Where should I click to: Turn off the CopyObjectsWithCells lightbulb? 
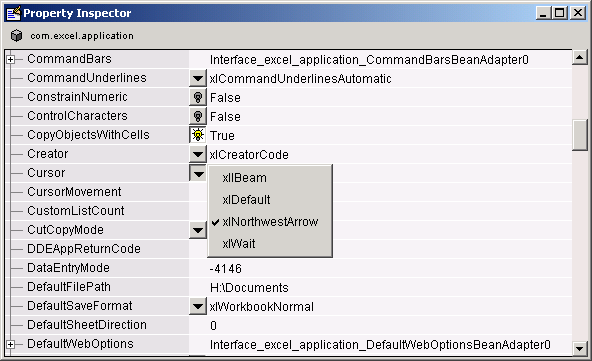198,135
